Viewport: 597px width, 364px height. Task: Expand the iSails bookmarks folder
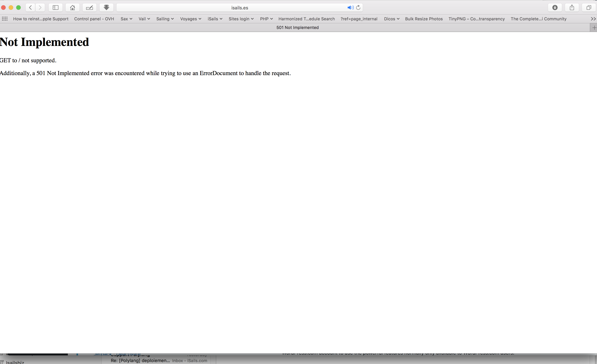[x=215, y=19]
